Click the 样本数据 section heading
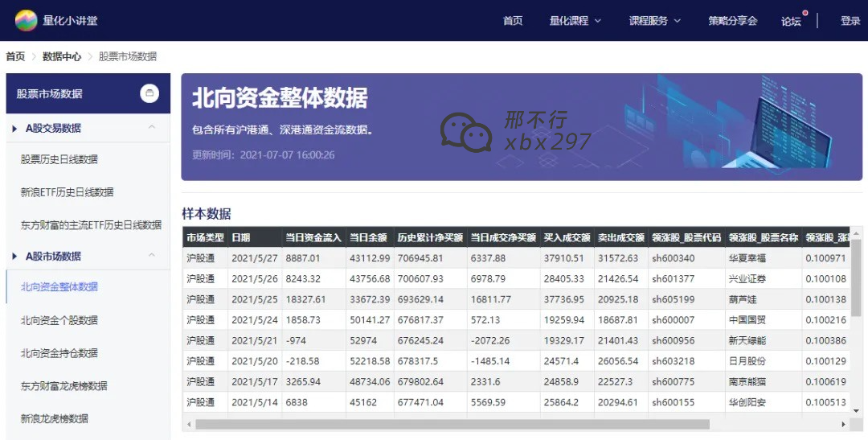The width and height of the screenshot is (868, 440). click(x=207, y=214)
